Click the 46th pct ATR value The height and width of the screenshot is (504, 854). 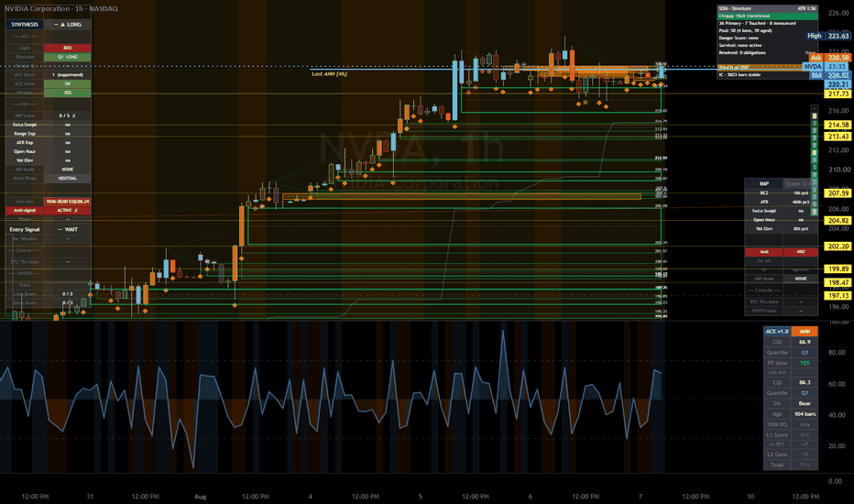click(x=801, y=202)
